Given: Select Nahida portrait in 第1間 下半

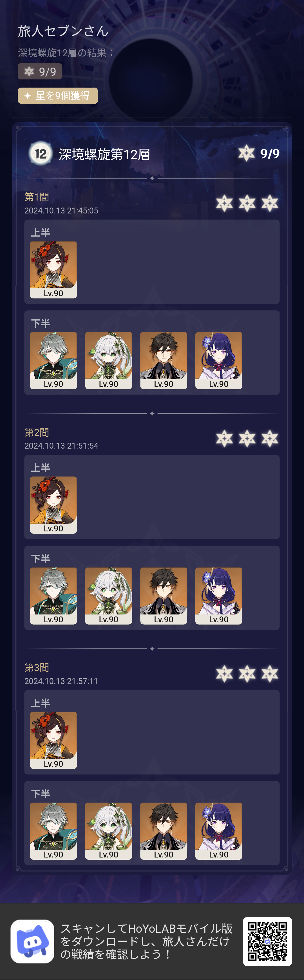Looking at the screenshot, I should [108, 361].
